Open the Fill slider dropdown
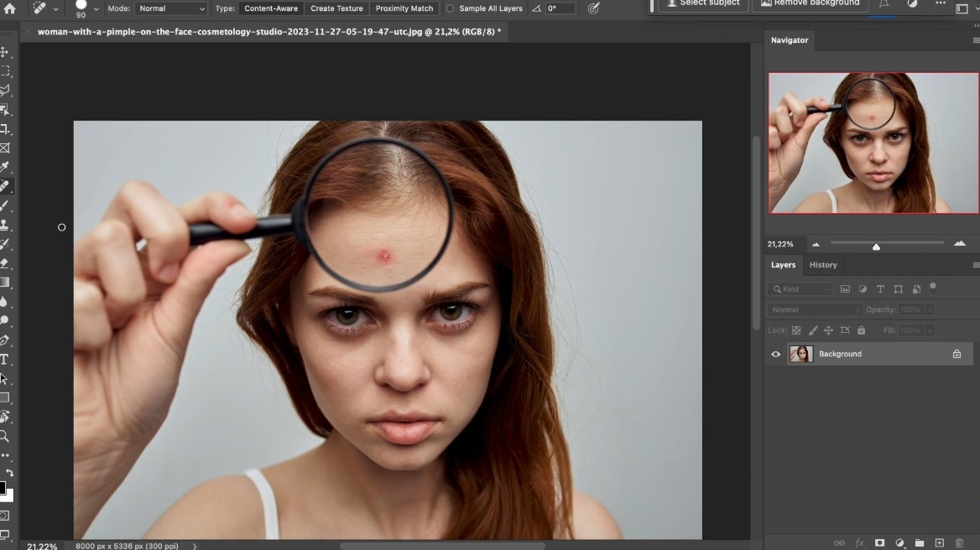 click(x=930, y=330)
